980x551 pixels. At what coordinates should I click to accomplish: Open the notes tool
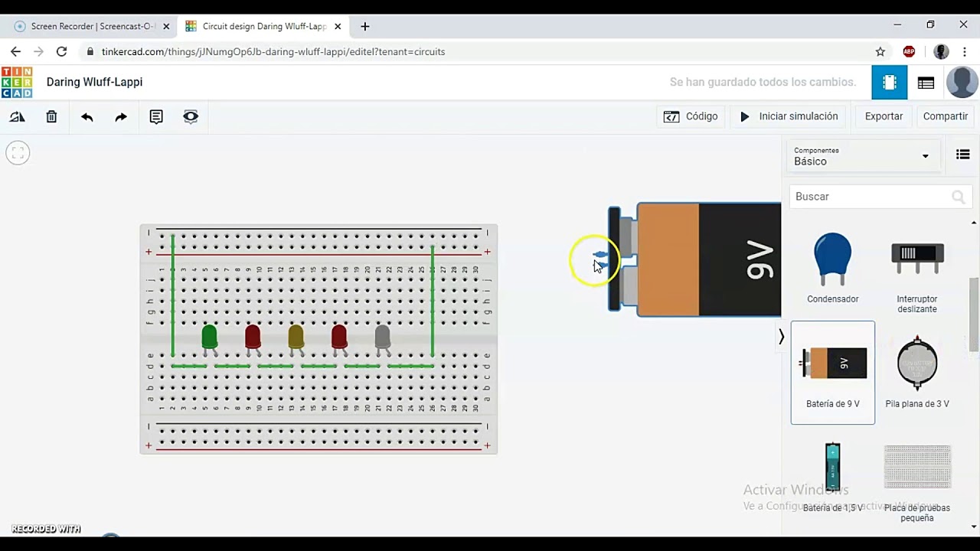pyautogui.click(x=156, y=117)
